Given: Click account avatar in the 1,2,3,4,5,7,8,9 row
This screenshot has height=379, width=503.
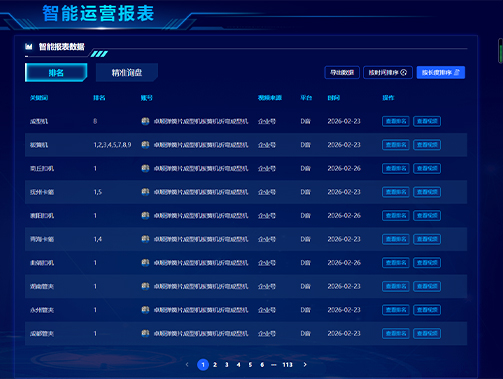Looking at the screenshot, I should pos(145,145).
